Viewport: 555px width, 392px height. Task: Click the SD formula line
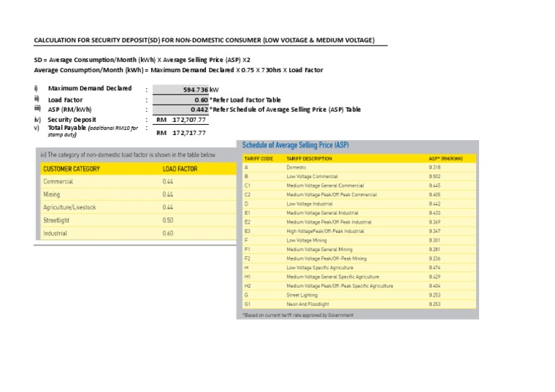(x=142, y=60)
